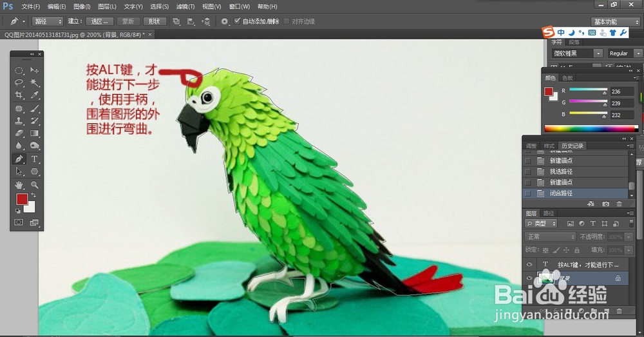Toggle type layer filter icon
The width and height of the screenshot is (644, 337).
[x=592, y=224]
